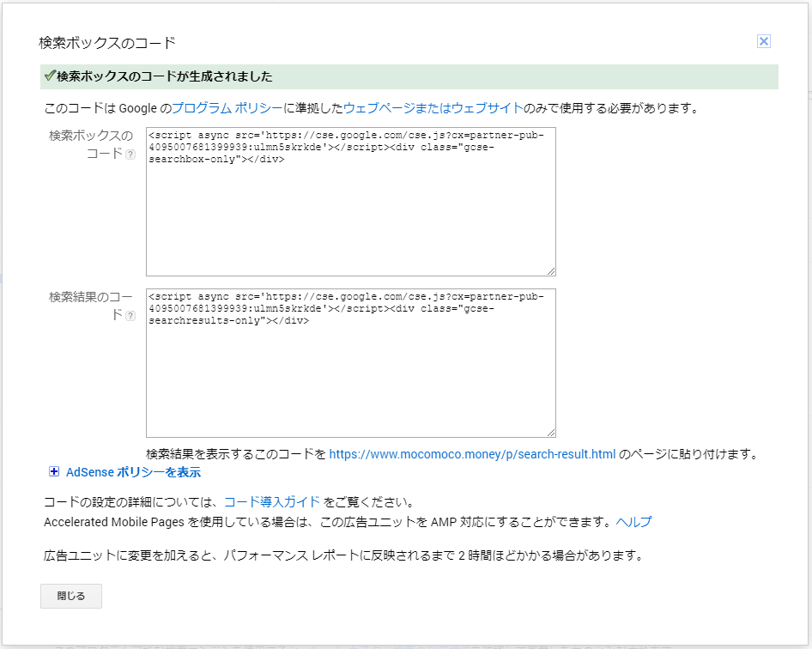
Task: Click the 検索ボックスのコード dialog title
Action: [x=107, y=43]
